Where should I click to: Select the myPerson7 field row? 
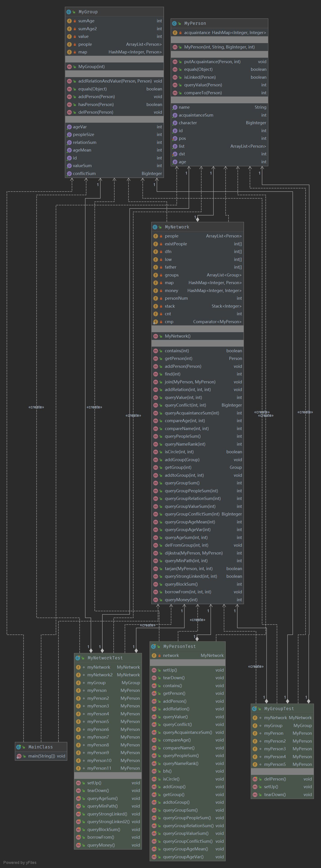click(108, 737)
